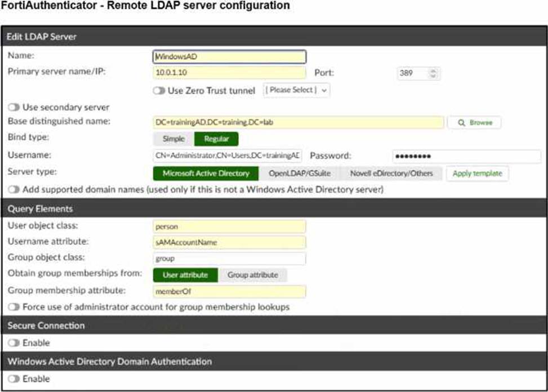Open the Please Select tunnel dropdown

pyautogui.click(x=296, y=90)
